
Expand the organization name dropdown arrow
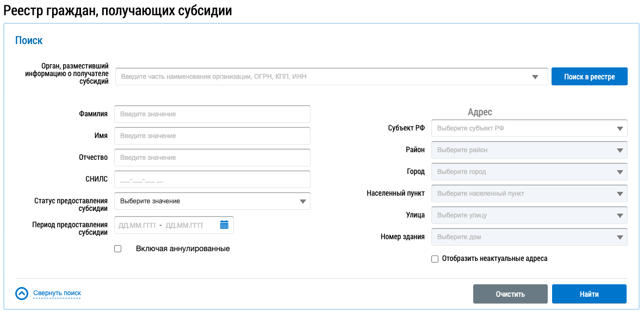(x=535, y=77)
